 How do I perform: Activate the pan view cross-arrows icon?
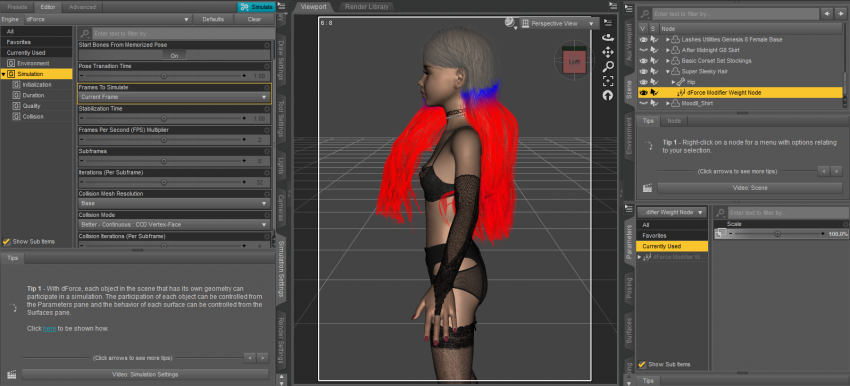608,52
